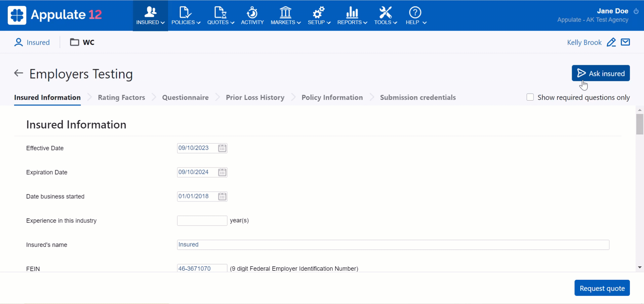Switch to the Questionnaire tab
This screenshot has height=304, width=644.
point(185,98)
